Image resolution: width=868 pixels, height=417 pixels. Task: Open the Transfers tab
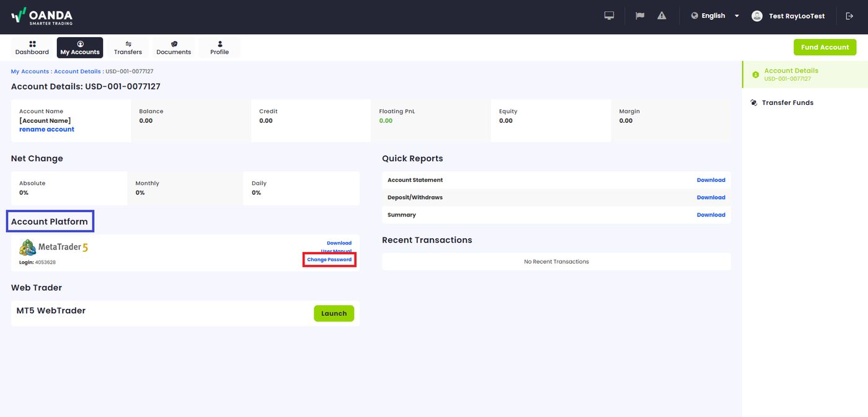[x=128, y=48]
